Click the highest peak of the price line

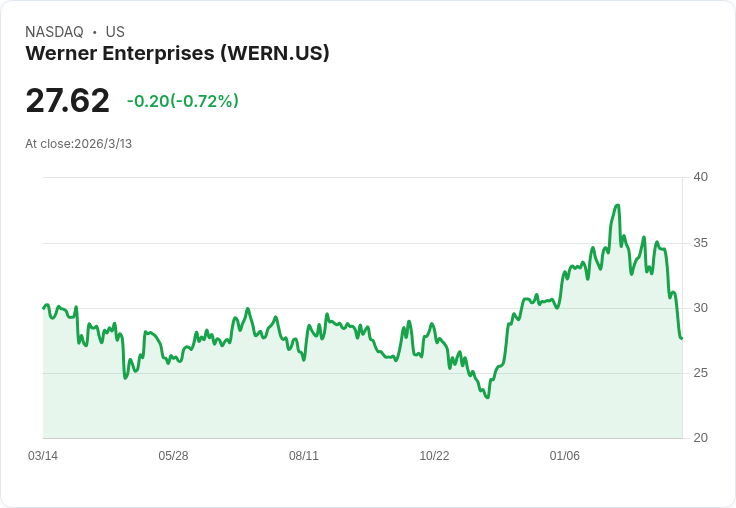618,205
